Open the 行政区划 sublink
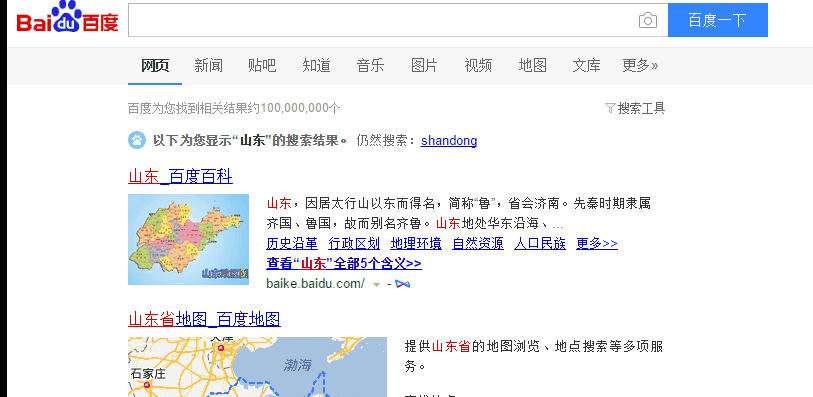 tap(354, 244)
